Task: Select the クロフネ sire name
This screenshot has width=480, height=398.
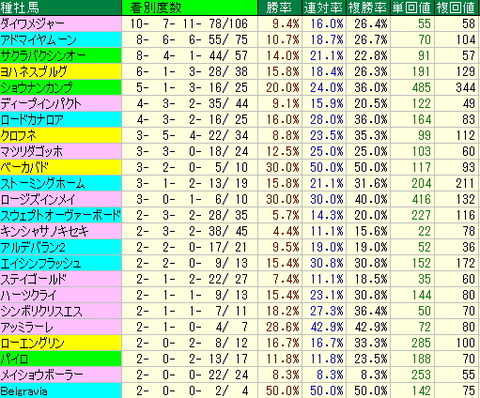Action: 19,136
